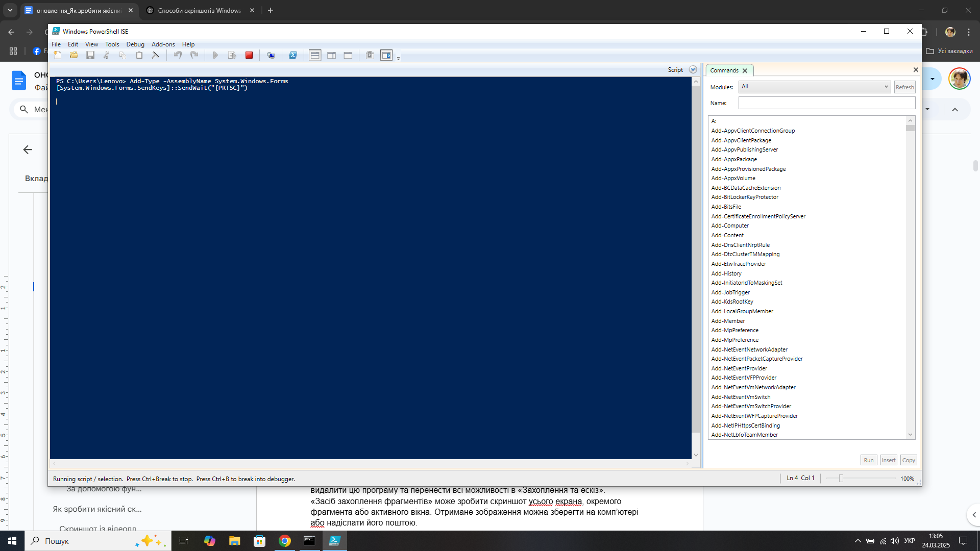980x551 pixels.
Task: Open the View menu
Action: tap(91, 44)
